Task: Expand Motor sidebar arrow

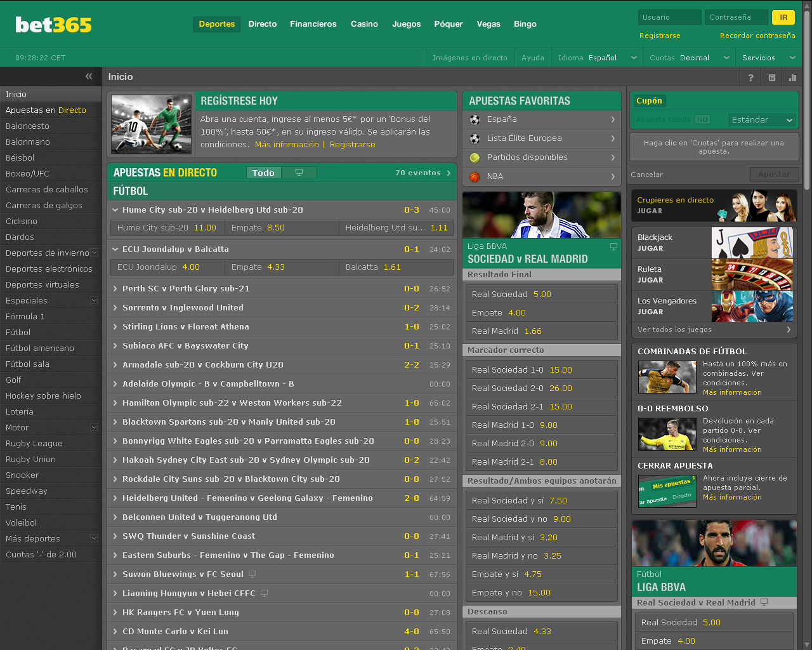Action: (x=95, y=427)
